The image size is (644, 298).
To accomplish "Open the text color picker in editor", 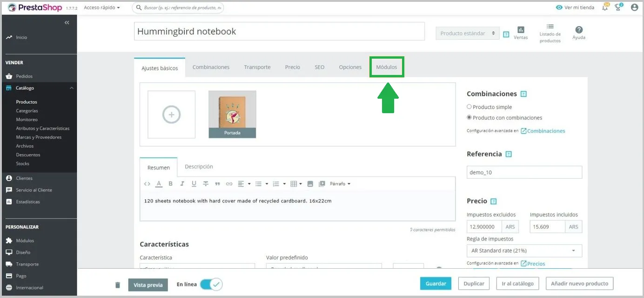I will pos(159,184).
